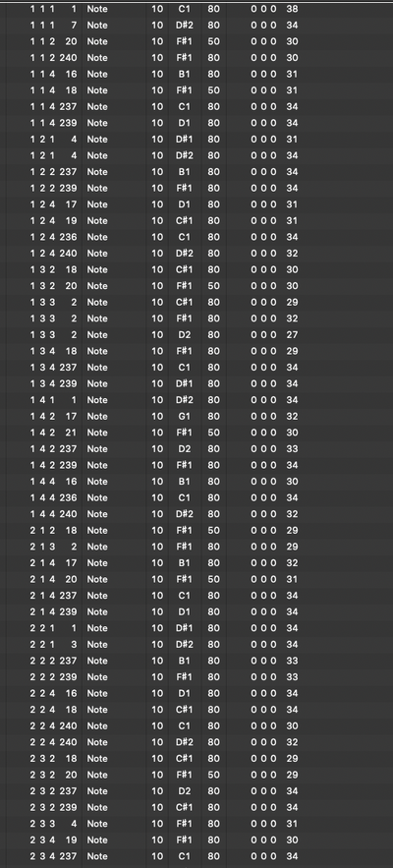Select the last C1 event at 2 3 4 237
The height and width of the screenshot is (868, 393).
coord(196,856)
